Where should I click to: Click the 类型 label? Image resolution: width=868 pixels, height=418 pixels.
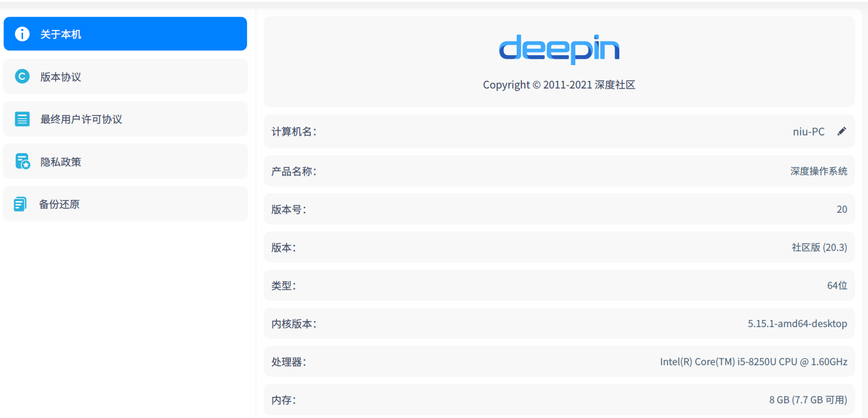(x=283, y=286)
